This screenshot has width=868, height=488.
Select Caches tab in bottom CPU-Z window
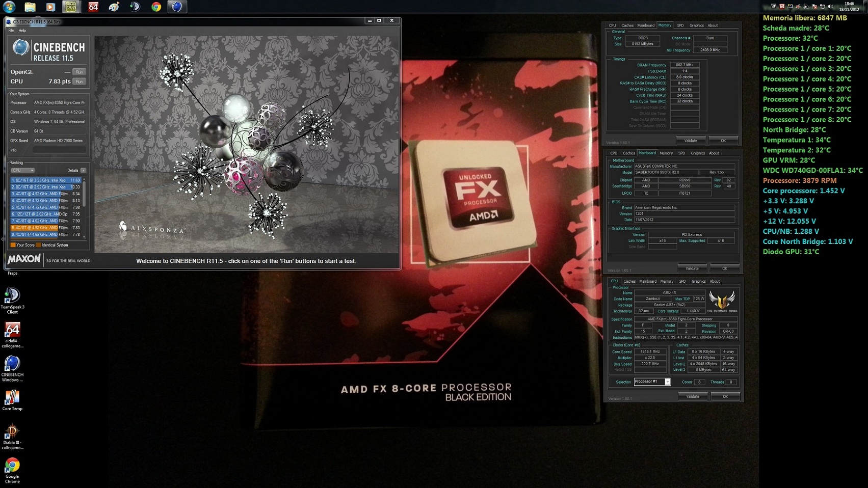tap(629, 282)
